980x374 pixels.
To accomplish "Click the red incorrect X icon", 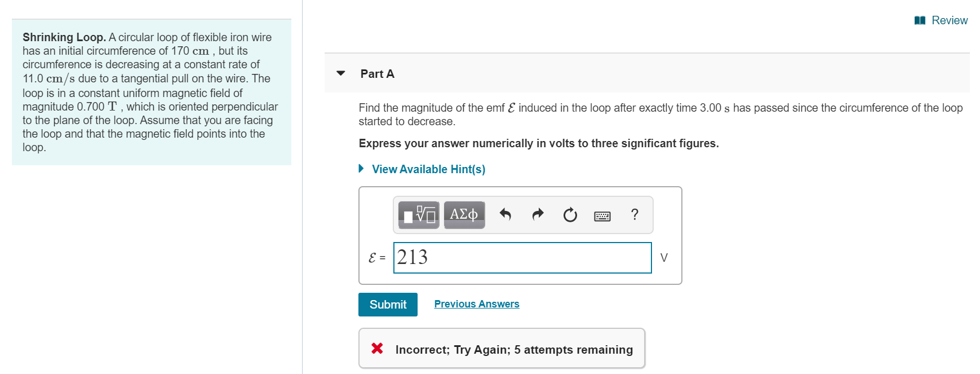I will click(x=378, y=349).
